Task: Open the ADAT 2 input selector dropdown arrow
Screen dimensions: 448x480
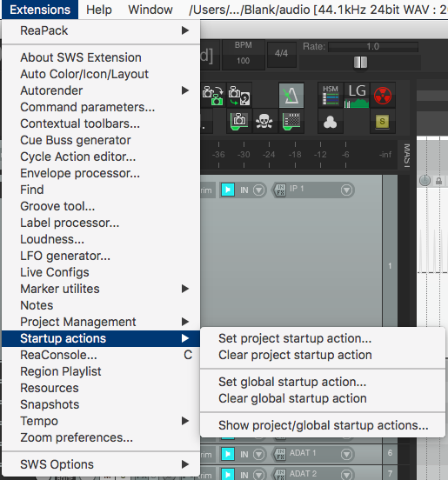Action: coord(346,475)
